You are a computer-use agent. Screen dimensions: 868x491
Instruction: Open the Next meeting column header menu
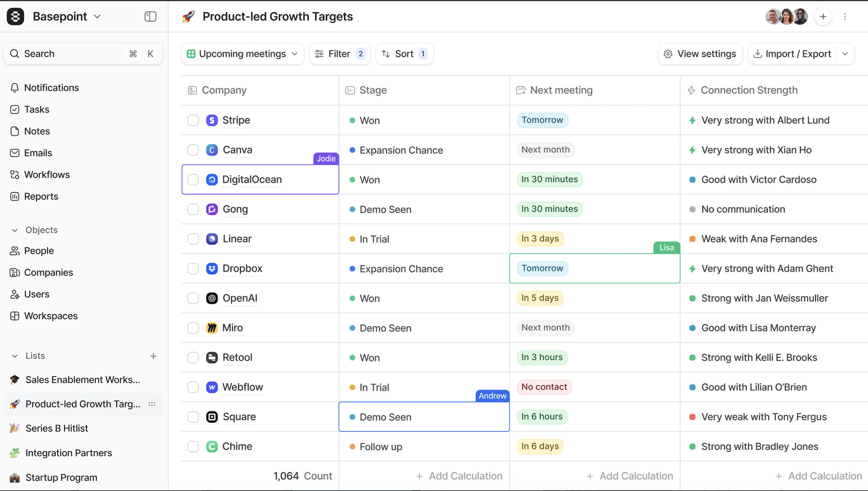point(595,90)
